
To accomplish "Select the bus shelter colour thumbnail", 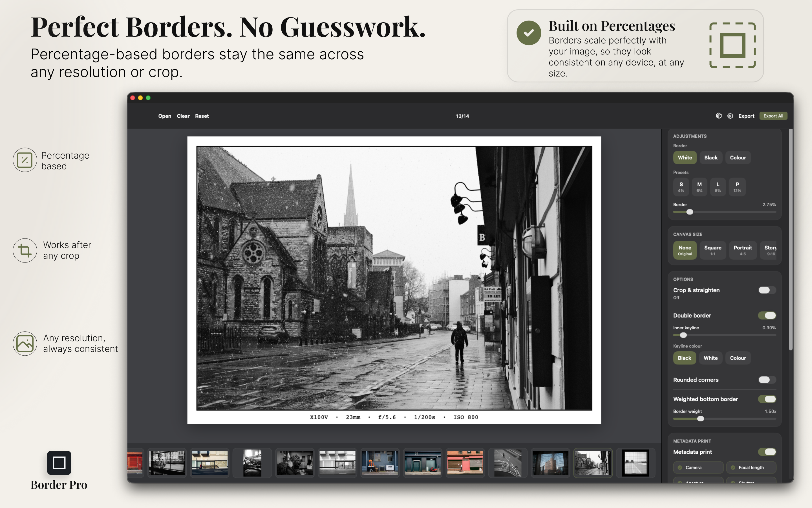I will (x=209, y=463).
